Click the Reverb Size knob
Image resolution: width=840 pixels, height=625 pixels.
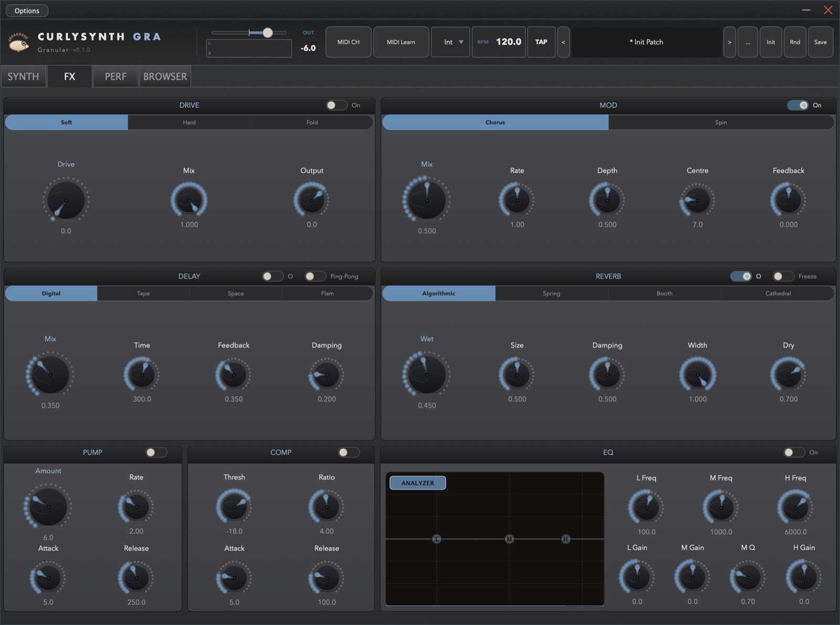[517, 375]
